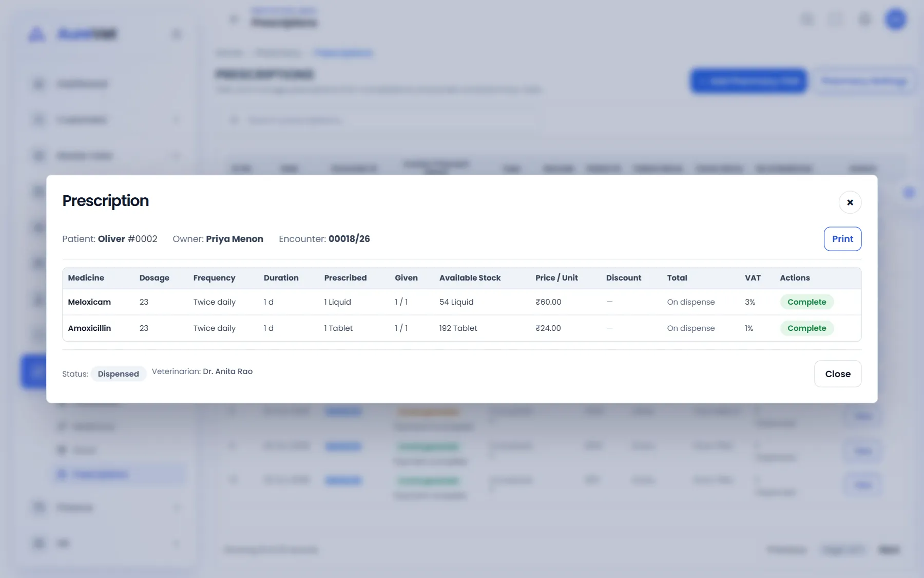Click the VAT column header
Viewport: 924px width, 578px height.
click(x=753, y=278)
